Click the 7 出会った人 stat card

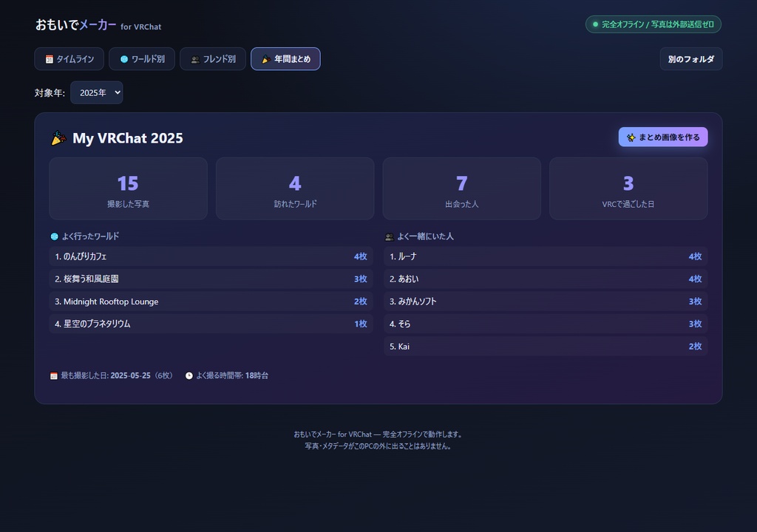click(x=462, y=188)
